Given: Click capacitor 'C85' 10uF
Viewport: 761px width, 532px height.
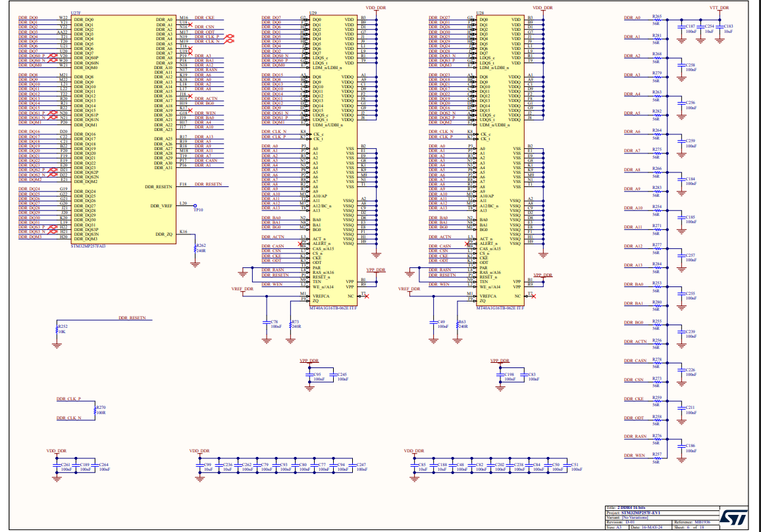Looking at the screenshot, I should click(x=415, y=466).
